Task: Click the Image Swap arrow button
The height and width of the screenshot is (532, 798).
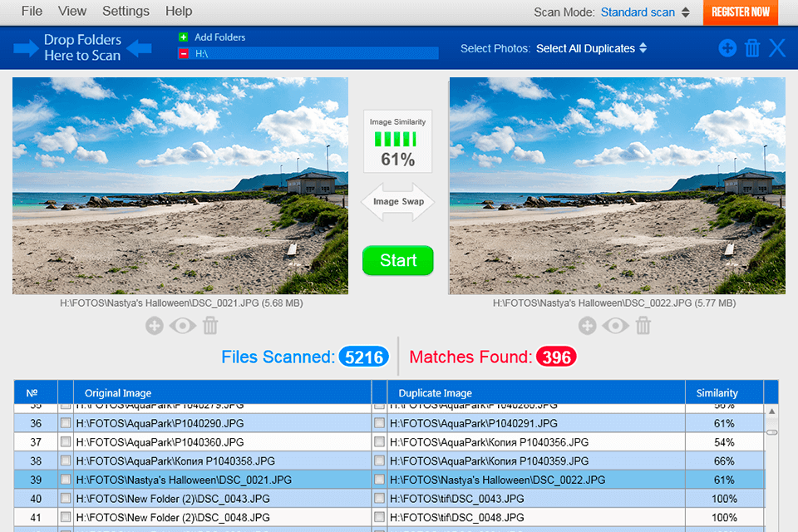Action: point(398,202)
